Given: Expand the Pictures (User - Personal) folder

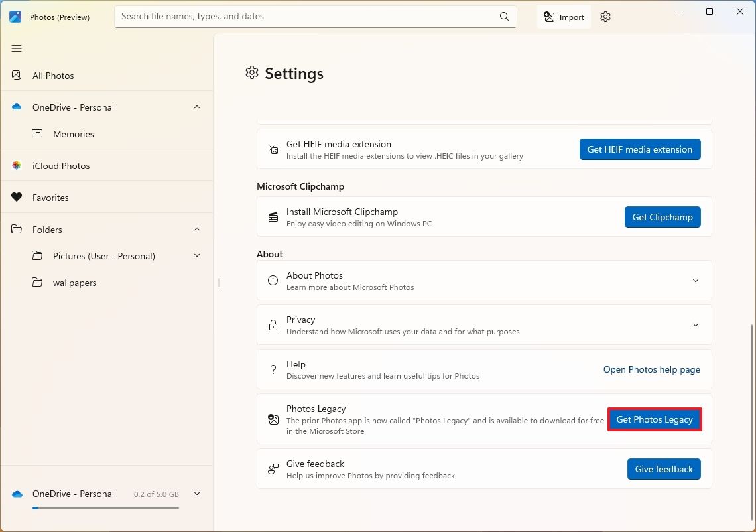Looking at the screenshot, I should (197, 256).
